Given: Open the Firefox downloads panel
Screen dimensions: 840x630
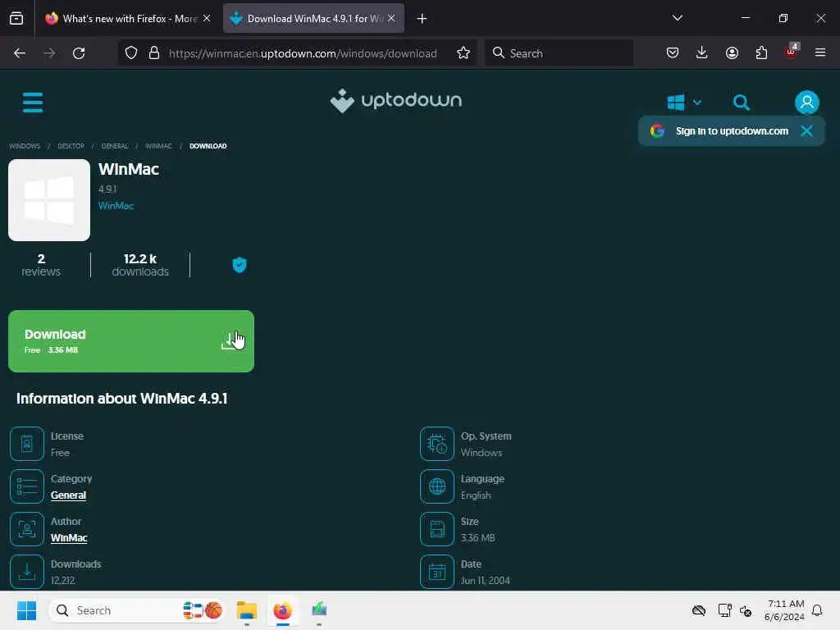Looking at the screenshot, I should (702, 53).
